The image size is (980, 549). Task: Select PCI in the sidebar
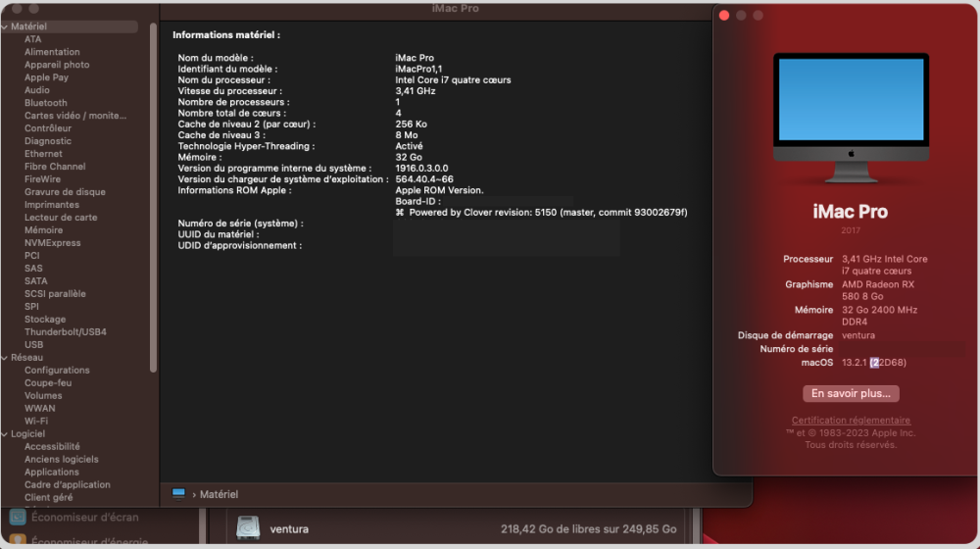click(32, 256)
